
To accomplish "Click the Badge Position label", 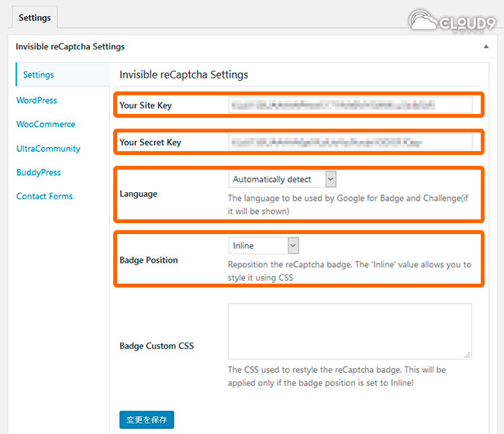I will pyautogui.click(x=149, y=260).
